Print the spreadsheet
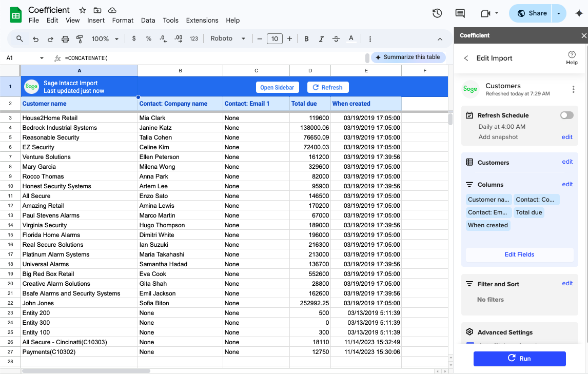Viewport: 588px width, 374px height. tap(65, 38)
